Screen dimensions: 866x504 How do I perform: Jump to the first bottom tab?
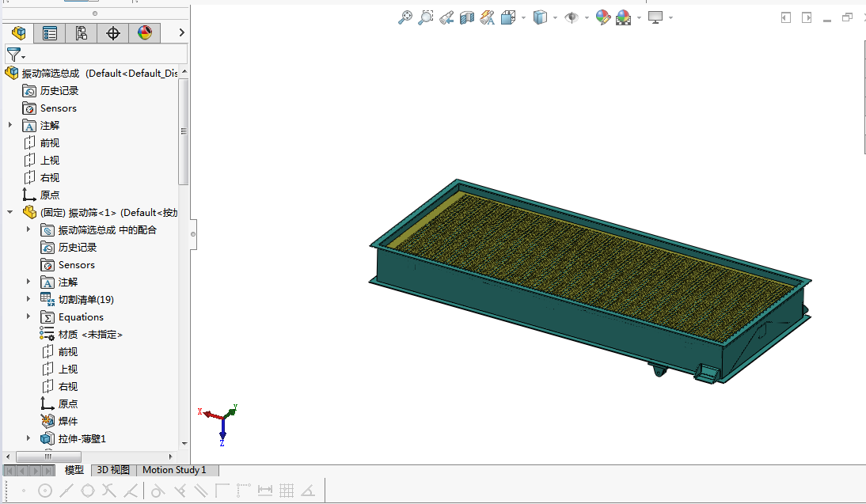click(9, 471)
